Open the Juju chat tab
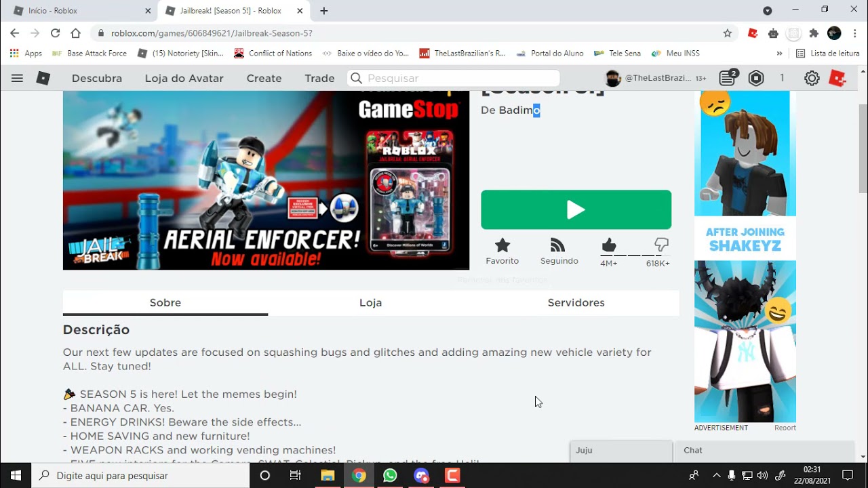868x488 pixels. coord(621,451)
